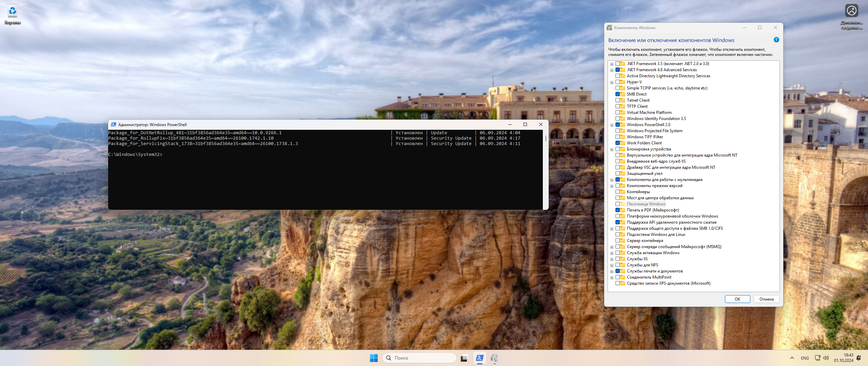Show hidden tray icons chevron
Viewport: 868px width, 366px height.
pyautogui.click(x=792, y=358)
